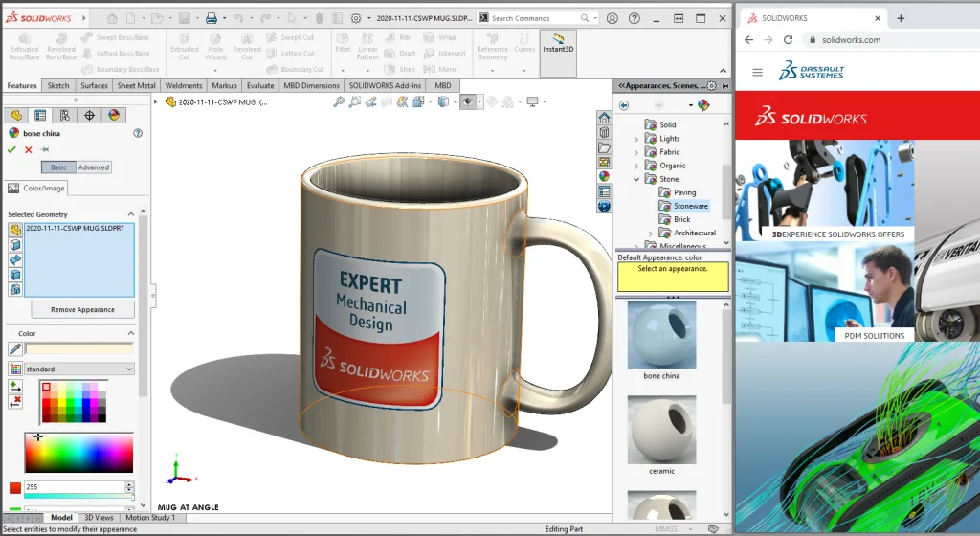Click the green checkmark to accept appearance
This screenshot has width=980, height=536.
[x=11, y=150]
